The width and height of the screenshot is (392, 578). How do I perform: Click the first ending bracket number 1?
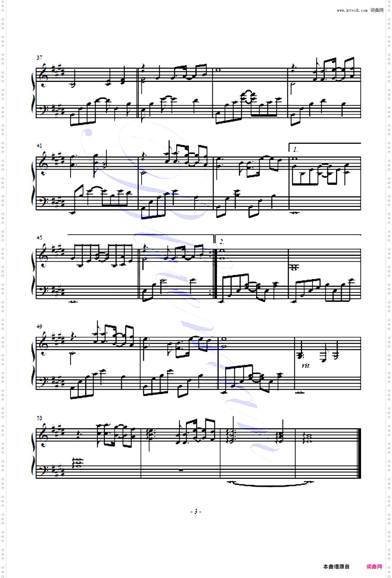[x=295, y=150]
